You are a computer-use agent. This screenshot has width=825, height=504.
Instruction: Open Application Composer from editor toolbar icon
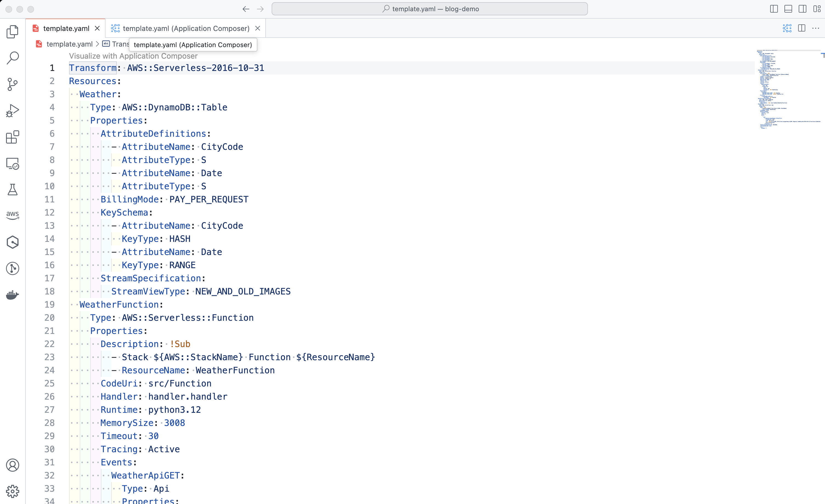click(x=787, y=28)
